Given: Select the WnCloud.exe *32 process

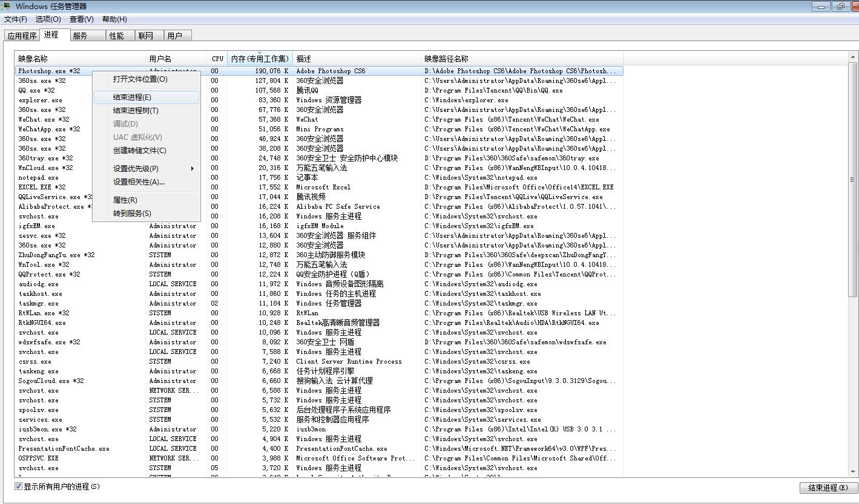Looking at the screenshot, I should point(319,168).
